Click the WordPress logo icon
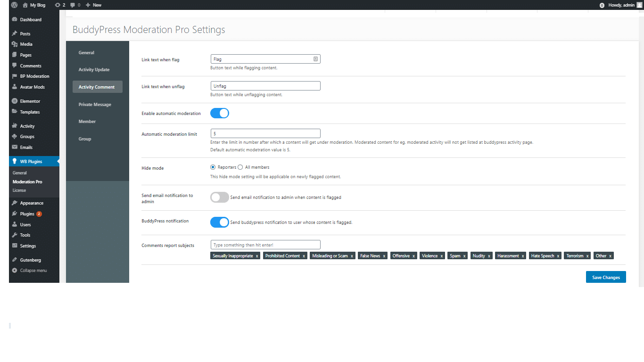 [15, 5]
